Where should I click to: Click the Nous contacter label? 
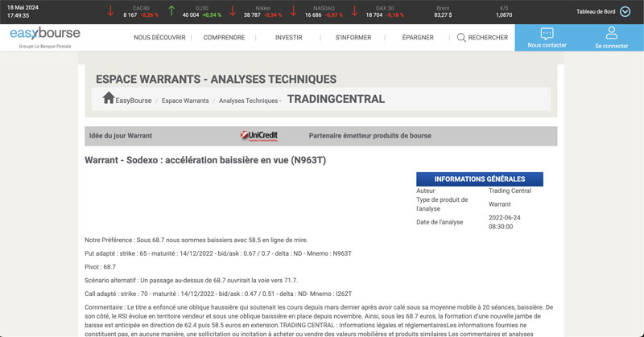547,45
